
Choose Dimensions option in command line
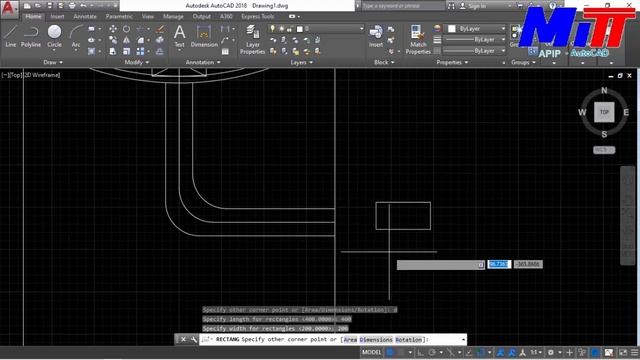pyautogui.click(x=376, y=340)
